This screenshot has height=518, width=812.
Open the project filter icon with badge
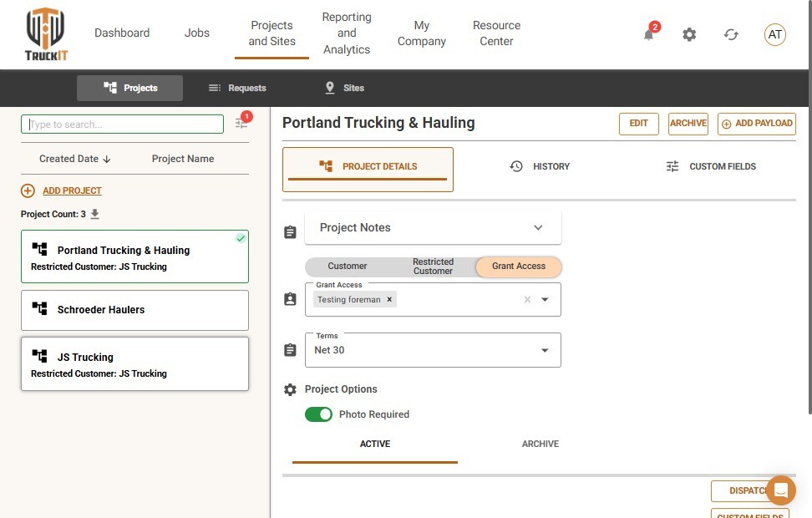tap(241, 124)
